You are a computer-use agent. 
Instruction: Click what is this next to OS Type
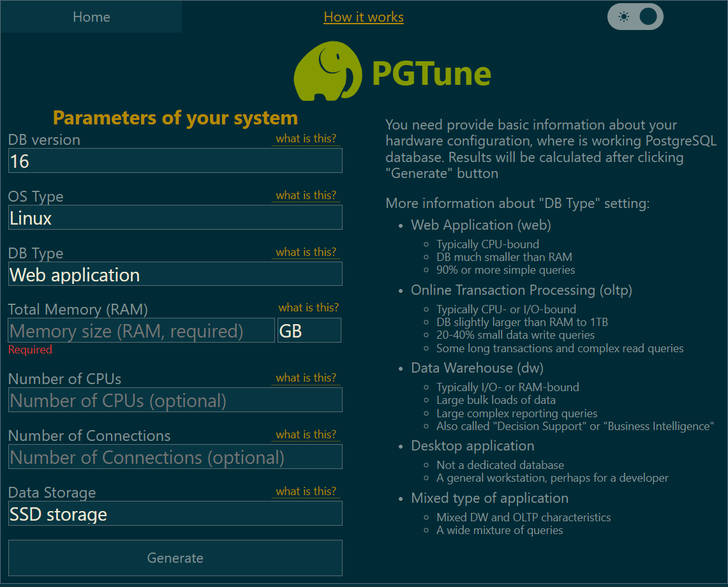click(x=306, y=195)
